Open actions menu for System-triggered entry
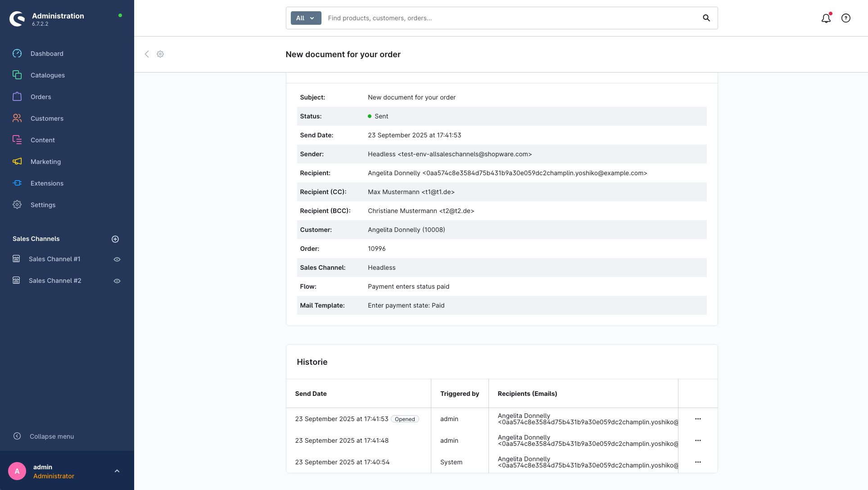Viewport: 868px width, 490px height. 698,462
